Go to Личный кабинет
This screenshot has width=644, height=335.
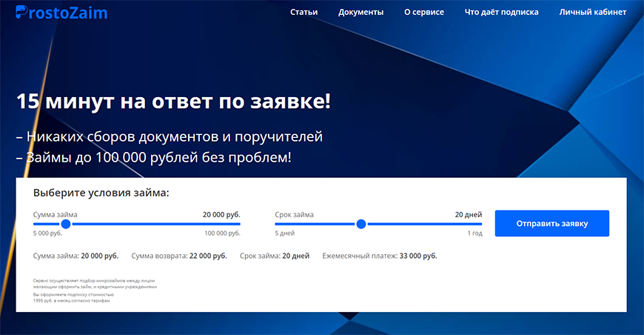tap(591, 13)
